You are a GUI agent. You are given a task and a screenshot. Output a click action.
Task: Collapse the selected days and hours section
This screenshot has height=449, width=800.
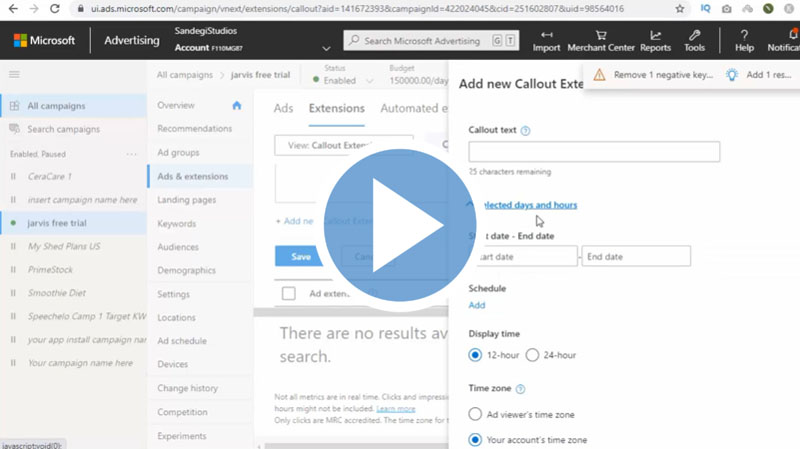[x=469, y=204]
